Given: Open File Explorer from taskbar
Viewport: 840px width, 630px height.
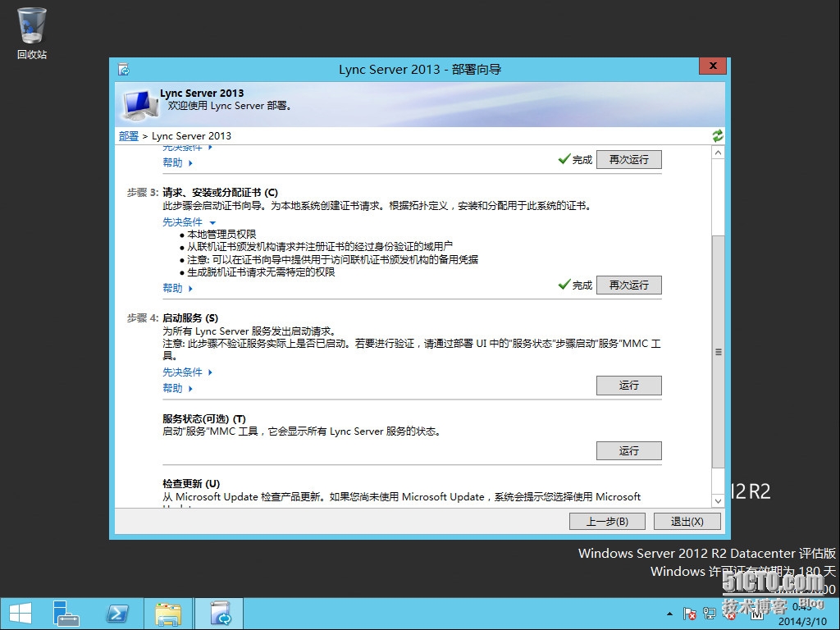Looking at the screenshot, I should (168, 614).
